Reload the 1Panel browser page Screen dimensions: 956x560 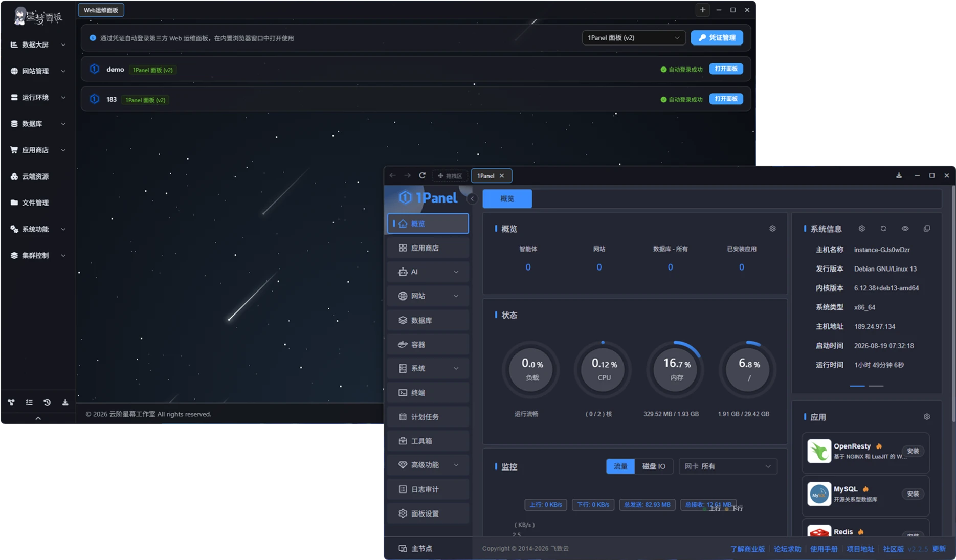point(423,175)
